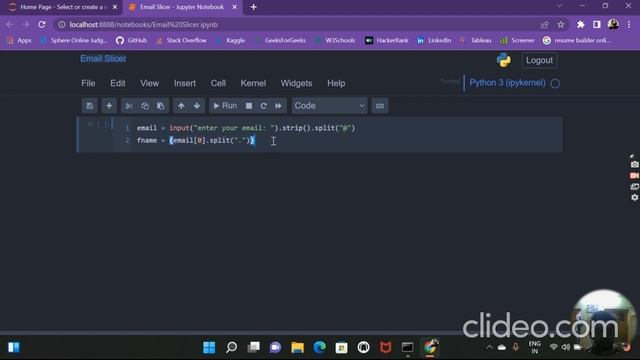Switch to Home Page browser tab
Image resolution: width=640 pixels, height=360 pixels.
click(x=63, y=7)
